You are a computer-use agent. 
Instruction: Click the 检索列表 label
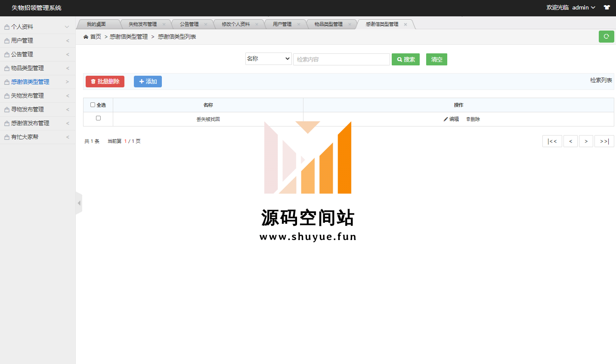[601, 80]
